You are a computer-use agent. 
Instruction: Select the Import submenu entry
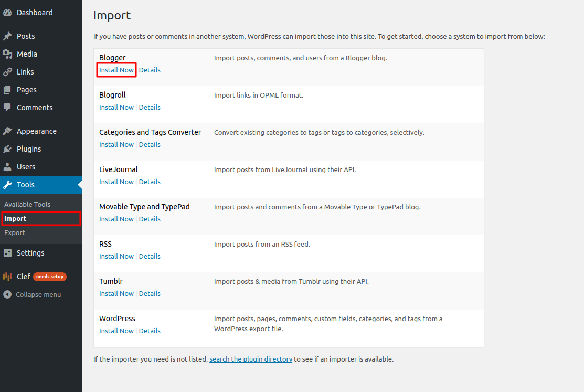[x=15, y=218]
